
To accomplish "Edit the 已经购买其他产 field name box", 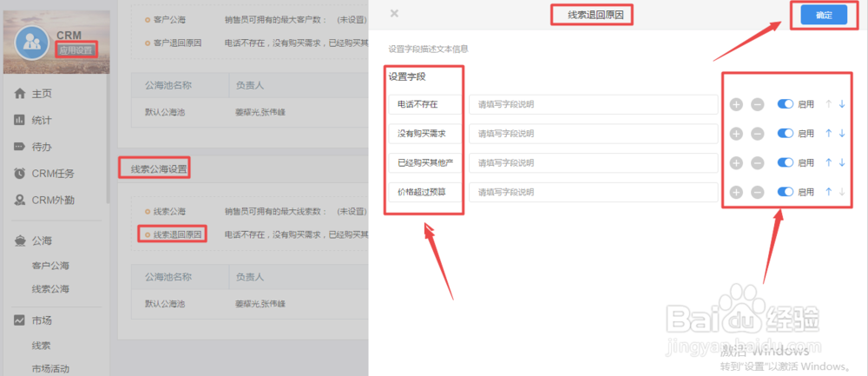I will (x=424, y=162).
